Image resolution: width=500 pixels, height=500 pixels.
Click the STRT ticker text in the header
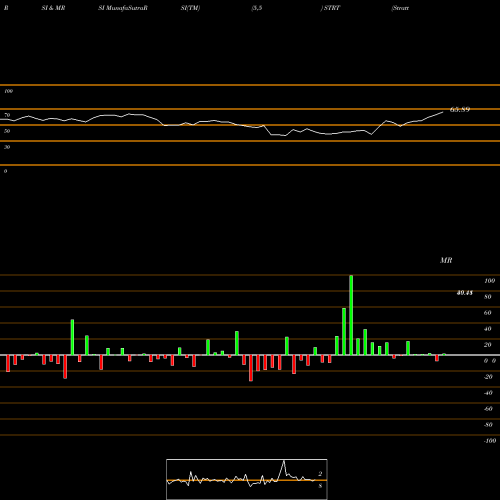[x=332, y=8]
